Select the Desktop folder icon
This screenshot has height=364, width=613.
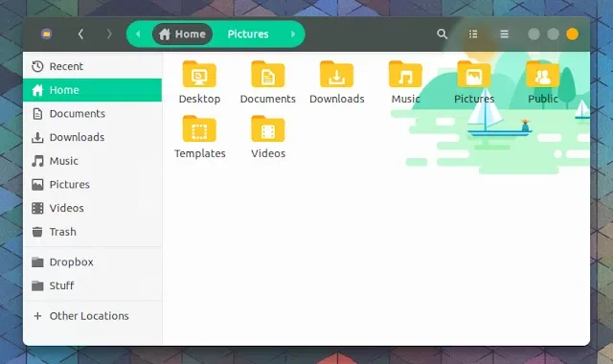[199, 75]
